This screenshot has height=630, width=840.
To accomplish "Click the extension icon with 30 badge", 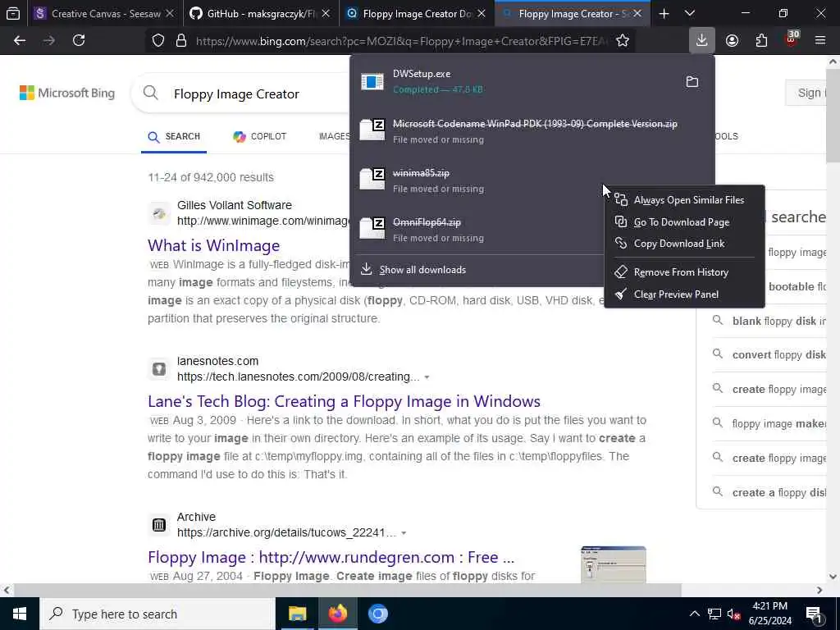I will click(792, 40).
